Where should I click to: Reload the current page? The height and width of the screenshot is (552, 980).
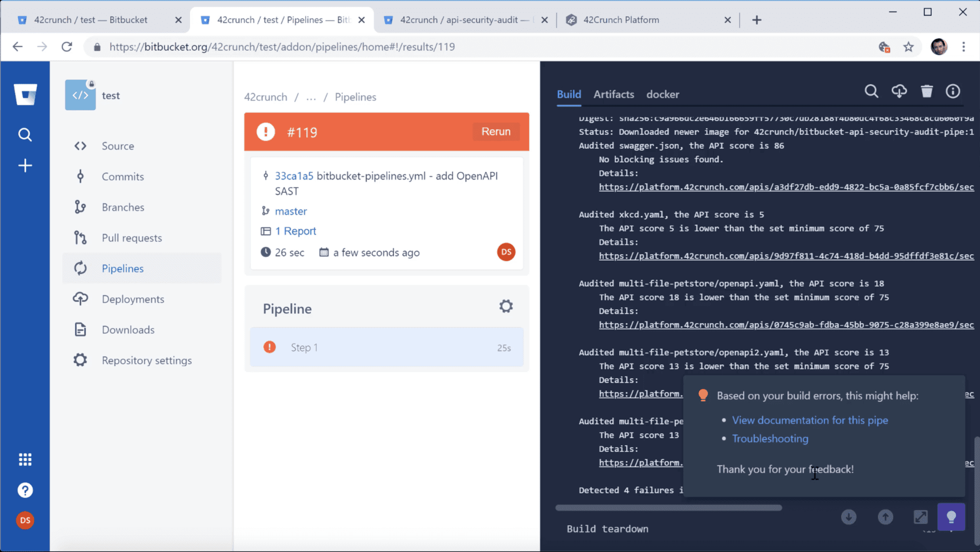[67, 46]
